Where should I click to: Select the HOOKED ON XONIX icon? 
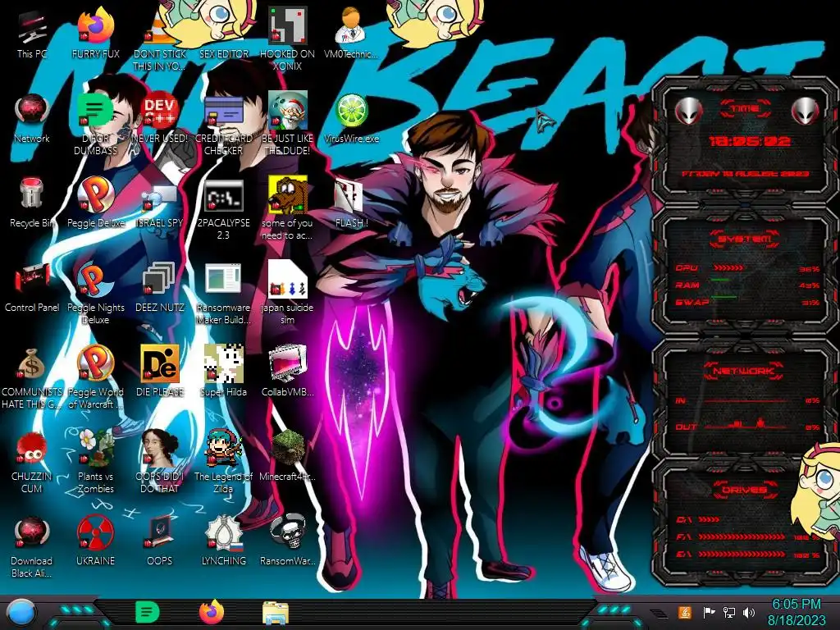287,25
